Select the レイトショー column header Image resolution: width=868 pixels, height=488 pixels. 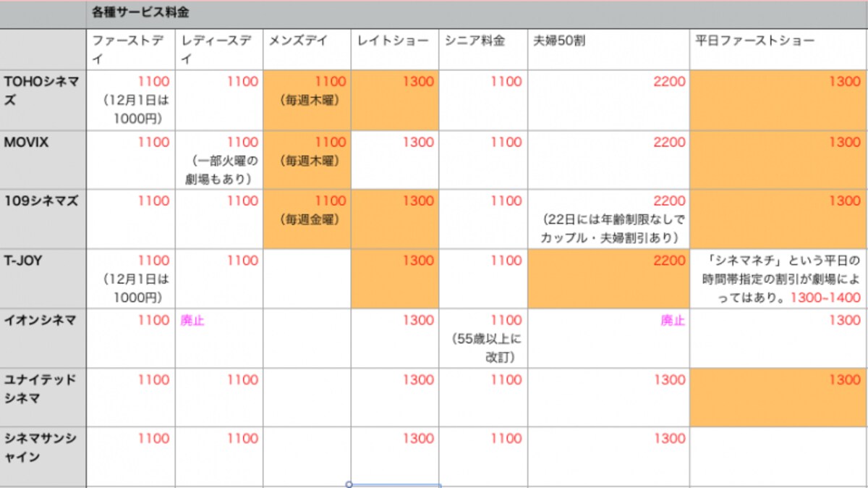[x=395, y=50]
